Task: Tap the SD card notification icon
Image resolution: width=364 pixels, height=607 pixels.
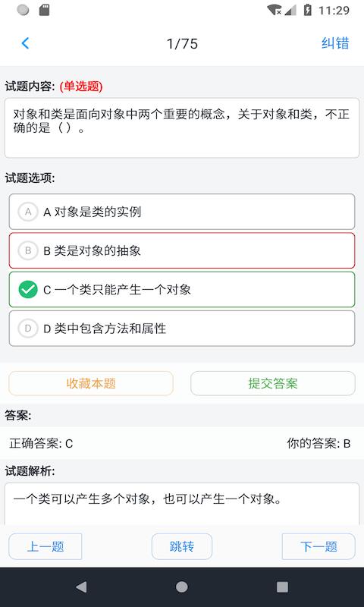Action: [x=45, y=10]
